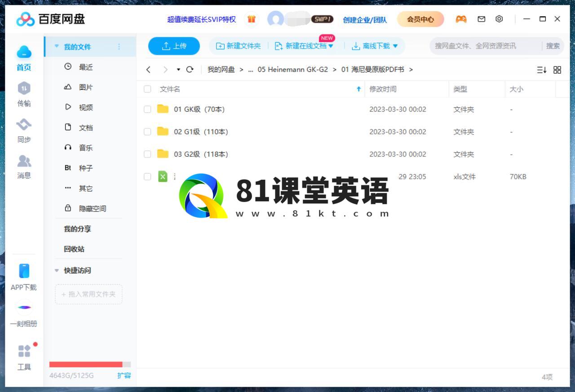Click the 上传 upload button
The width and height of the screenshot is (575, 392).
coord(174,46)
